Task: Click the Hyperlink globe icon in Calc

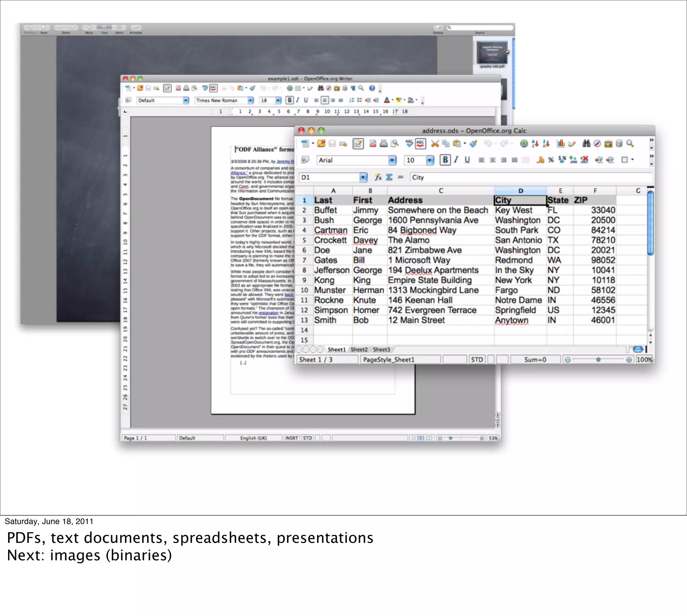Action: coord(524,144)
